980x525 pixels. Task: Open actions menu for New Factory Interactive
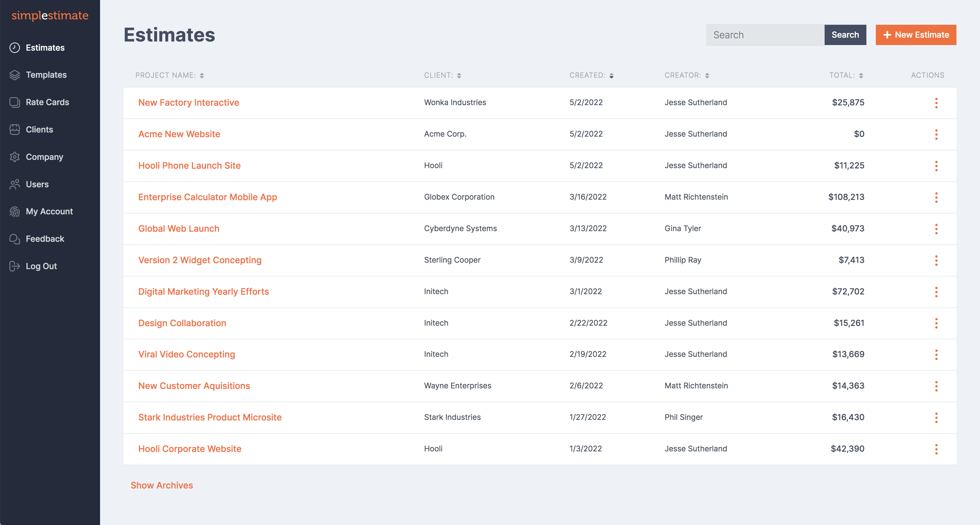click(936, 102)
